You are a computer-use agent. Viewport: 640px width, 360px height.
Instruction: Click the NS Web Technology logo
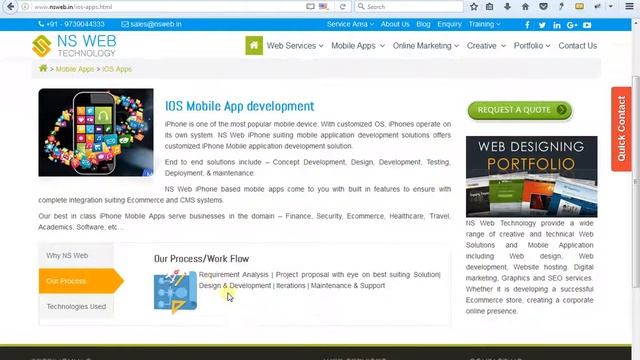click(74, 46)
